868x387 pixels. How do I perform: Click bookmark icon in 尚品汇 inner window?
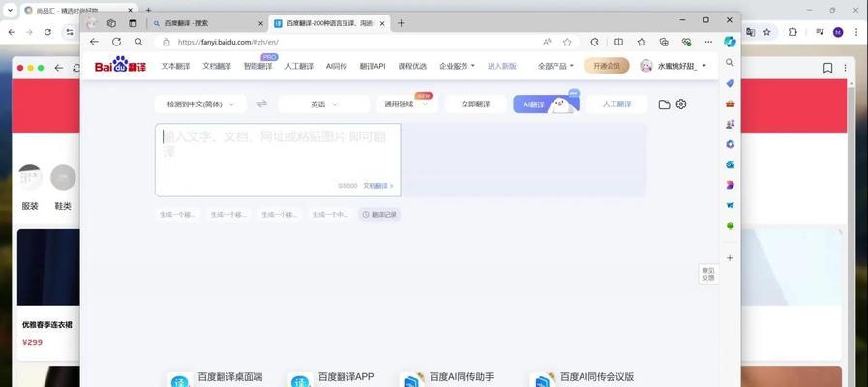tap(827, 68)
